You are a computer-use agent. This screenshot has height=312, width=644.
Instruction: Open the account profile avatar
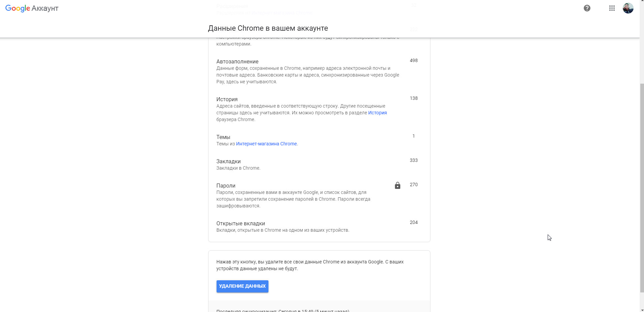[628, 8]
